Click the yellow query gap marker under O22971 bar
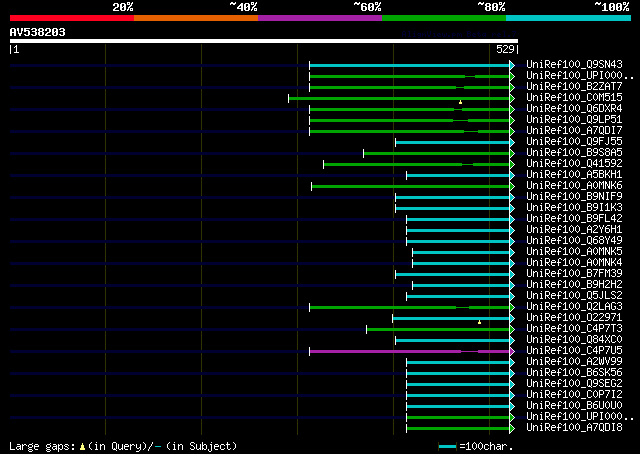This screenshot has height=454, width=640. pyautogui.click(x=479, y=322)
